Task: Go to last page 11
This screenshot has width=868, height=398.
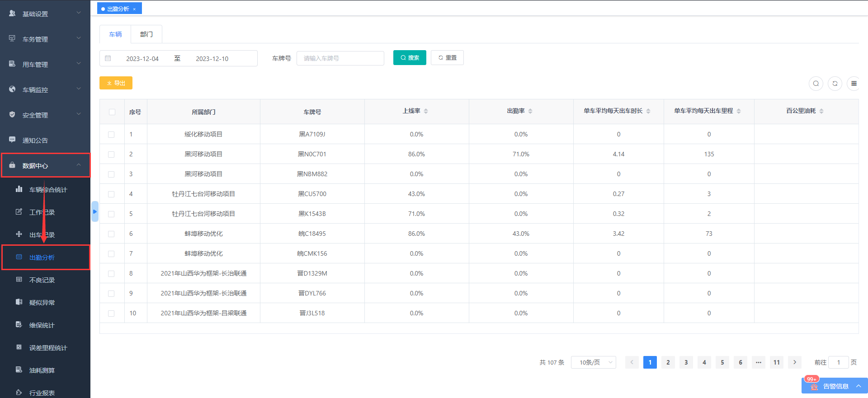Action: [777, 362]
